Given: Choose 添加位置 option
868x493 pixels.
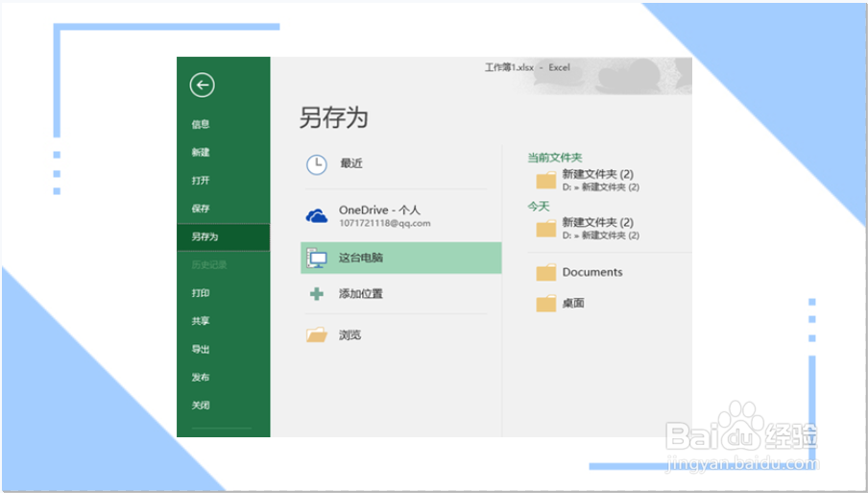Looking at the screenshot, I should (x=361, y=293).
